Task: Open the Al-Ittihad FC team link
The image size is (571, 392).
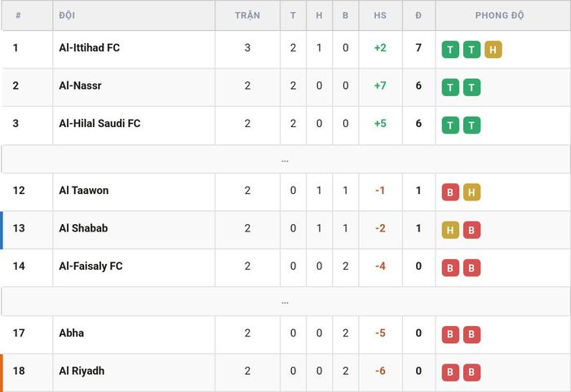Action: (x=89, y=48)
